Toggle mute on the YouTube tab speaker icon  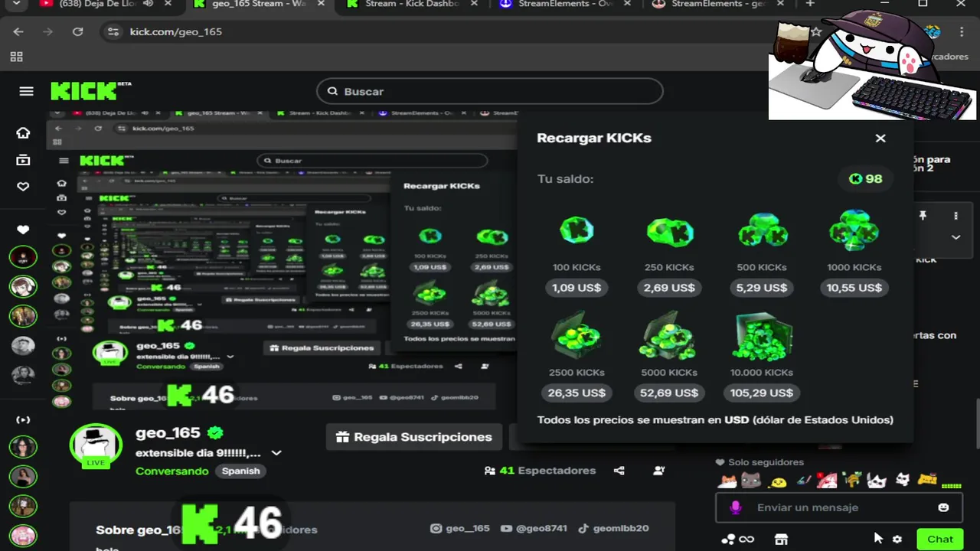(148, 4)
